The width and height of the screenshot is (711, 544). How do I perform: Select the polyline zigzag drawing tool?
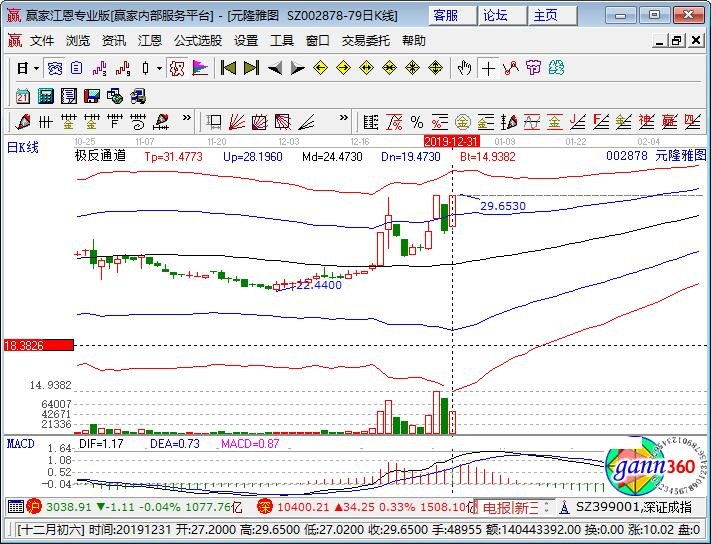(x=511, y=68)
